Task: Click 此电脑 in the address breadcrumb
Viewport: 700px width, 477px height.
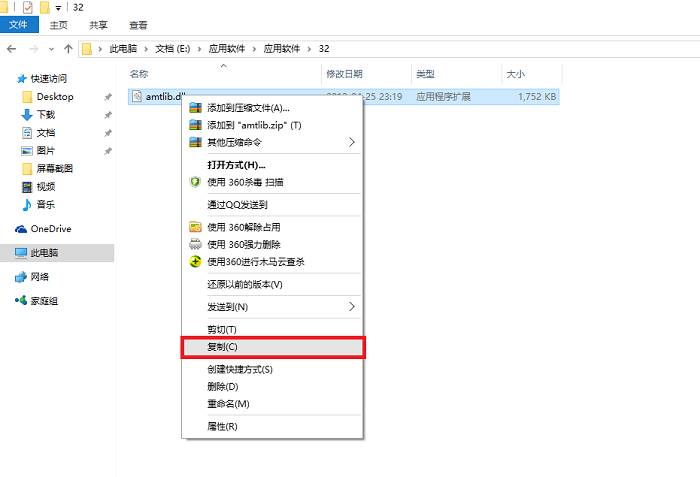Action: pos(123,49)
